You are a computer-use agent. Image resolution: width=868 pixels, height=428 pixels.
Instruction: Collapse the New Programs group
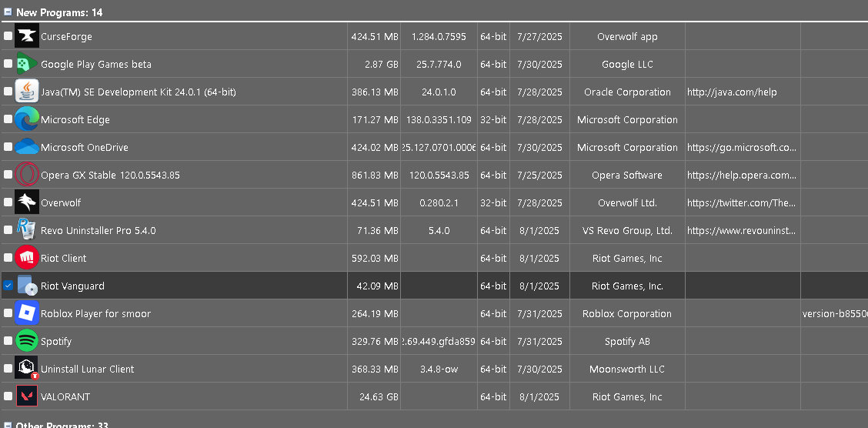click(8, 12)
